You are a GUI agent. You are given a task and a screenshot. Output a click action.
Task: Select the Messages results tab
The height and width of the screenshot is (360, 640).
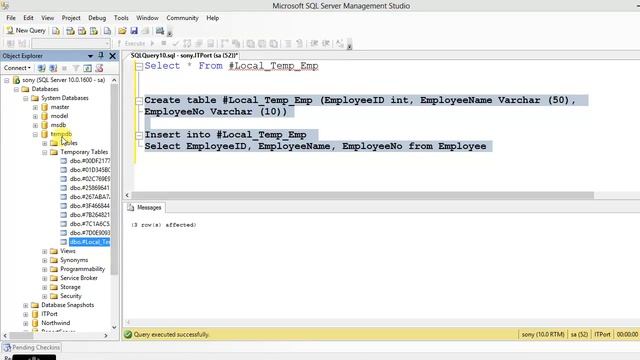145,208
